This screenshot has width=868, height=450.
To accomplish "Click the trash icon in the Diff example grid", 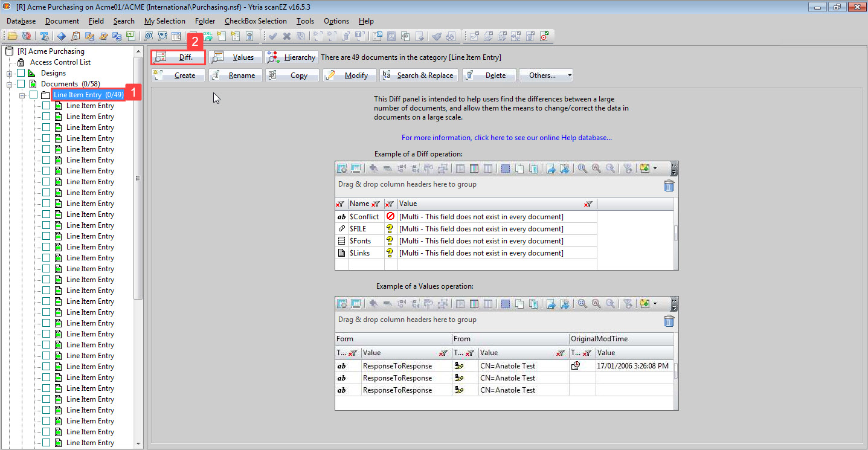I will click(669, 185).
